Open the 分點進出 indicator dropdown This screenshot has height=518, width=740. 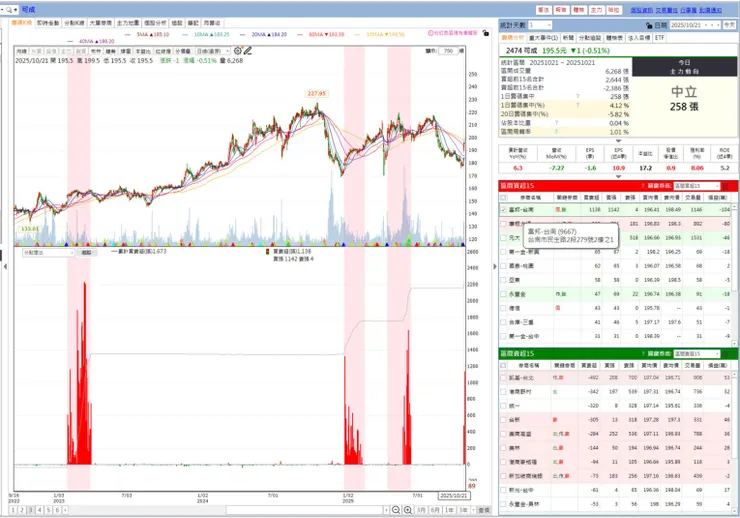tap(49, 253)
